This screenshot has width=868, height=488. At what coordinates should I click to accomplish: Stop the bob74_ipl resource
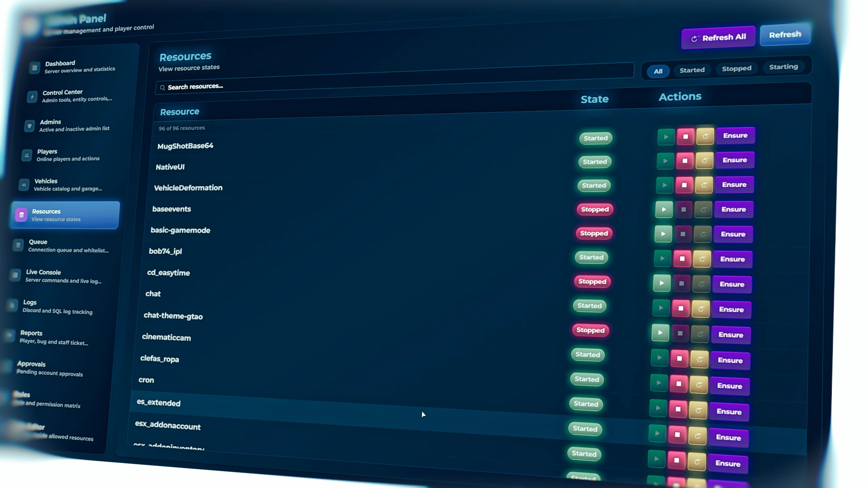point(682,259)
